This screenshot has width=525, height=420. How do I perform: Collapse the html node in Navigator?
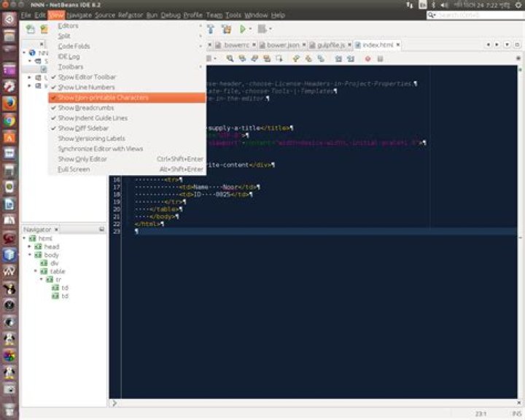[25, 238]
